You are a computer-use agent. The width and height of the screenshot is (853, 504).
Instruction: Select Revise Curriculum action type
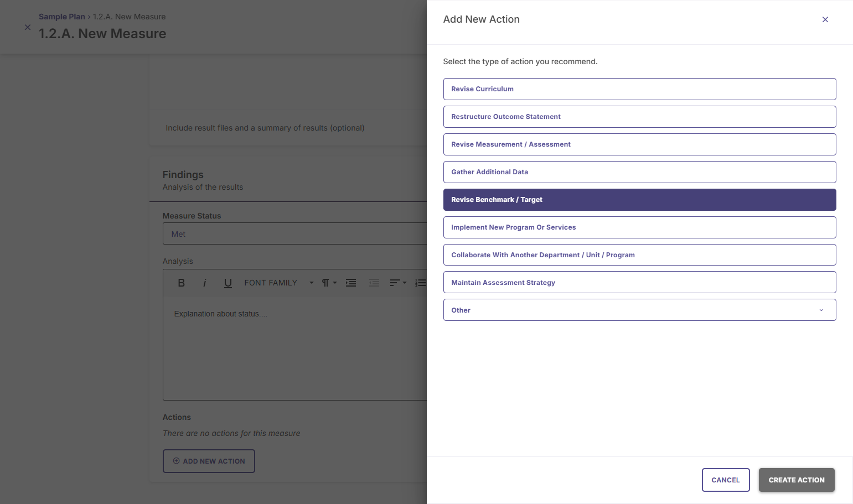point(639,89)
